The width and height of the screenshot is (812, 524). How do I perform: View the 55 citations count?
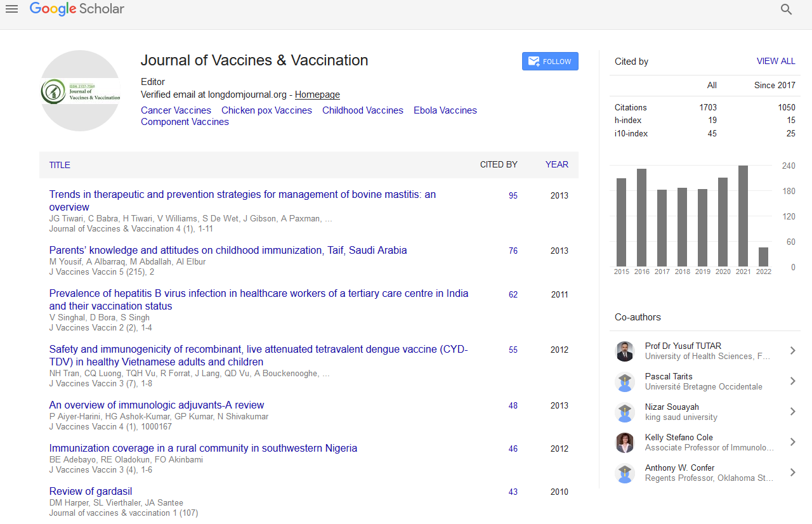coord(513,350)
